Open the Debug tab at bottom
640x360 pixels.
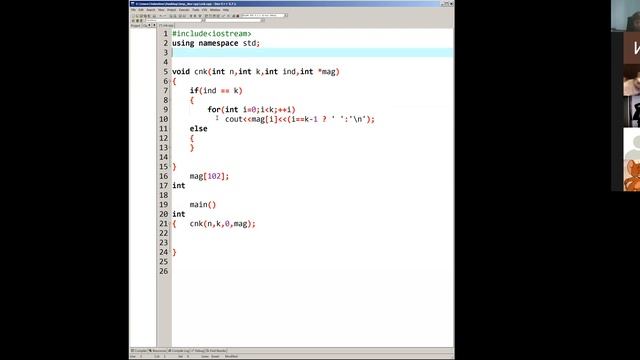(198, 351)
